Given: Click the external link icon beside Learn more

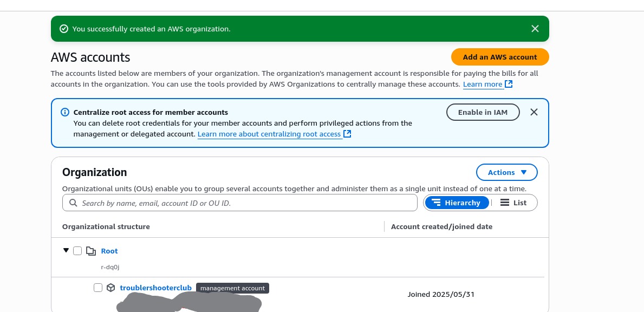Looking at the screenshot, I should [509, 84].
